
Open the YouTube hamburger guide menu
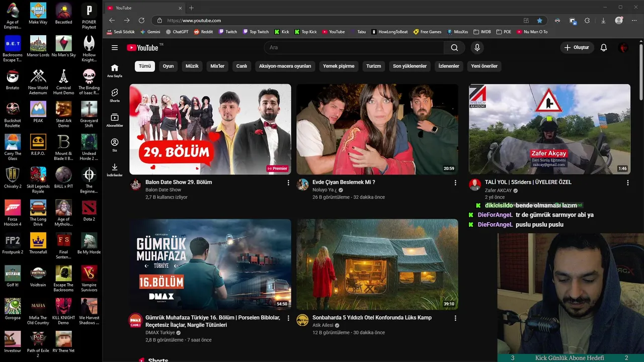115,48
